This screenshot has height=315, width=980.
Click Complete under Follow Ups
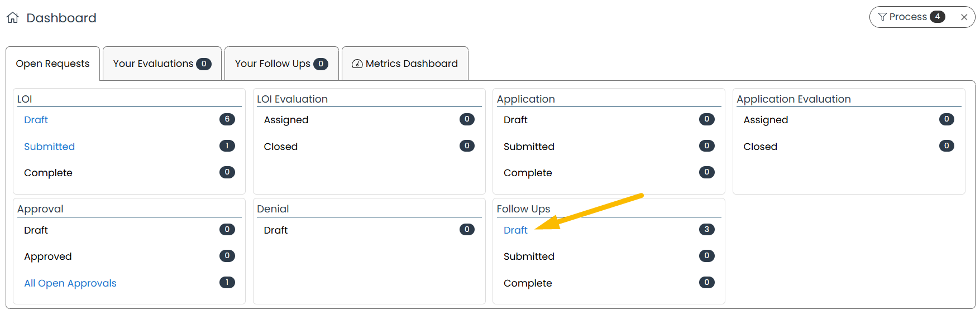(528, 283)
